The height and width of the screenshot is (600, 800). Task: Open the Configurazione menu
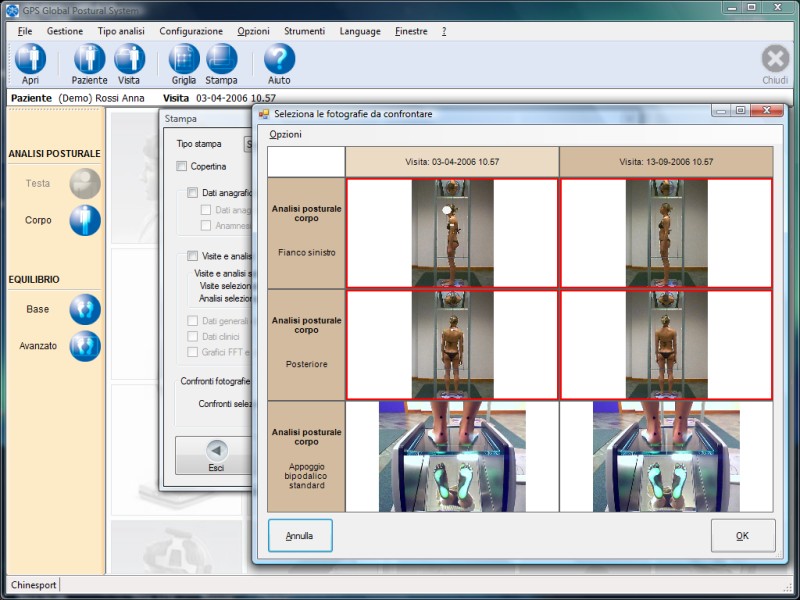tap(191, 31)
